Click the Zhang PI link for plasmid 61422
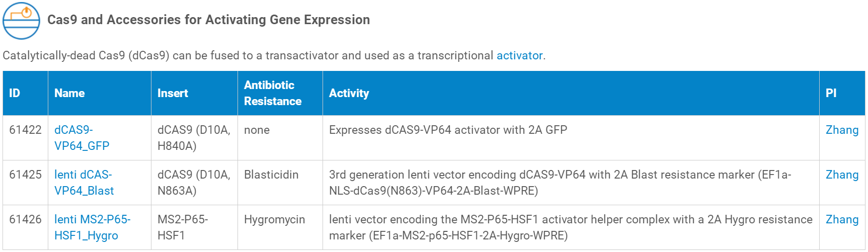This screenshot has height=252, width=868. (842, 130)
